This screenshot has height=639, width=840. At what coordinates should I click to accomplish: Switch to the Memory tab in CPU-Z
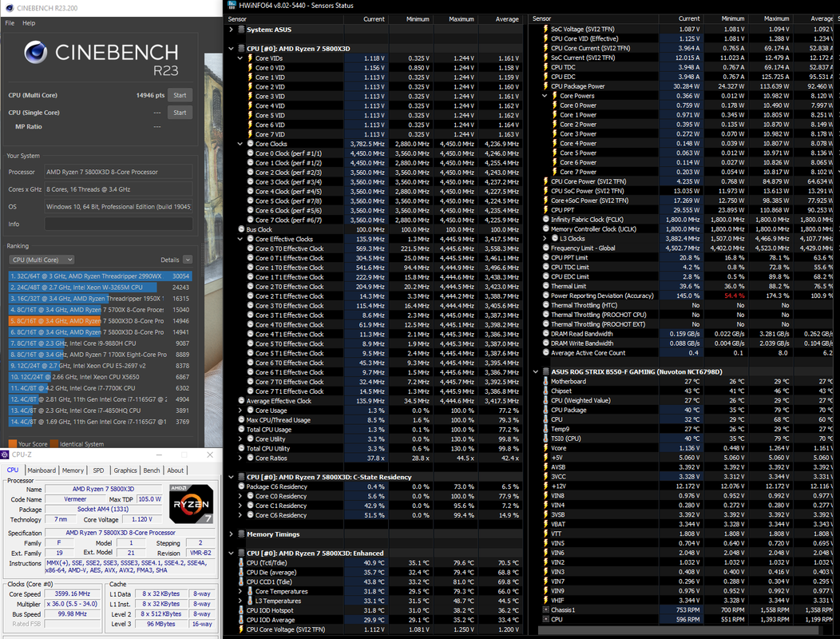click(x=73, y=470)
